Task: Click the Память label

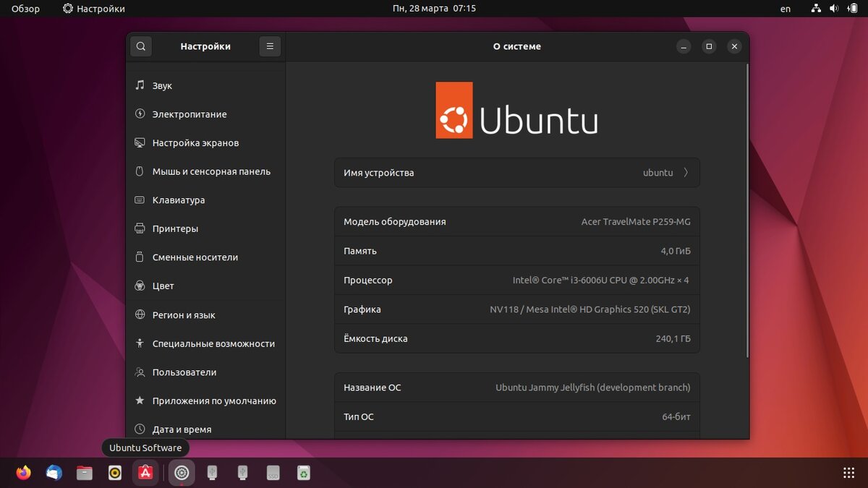Action: (x=360, y=251)
